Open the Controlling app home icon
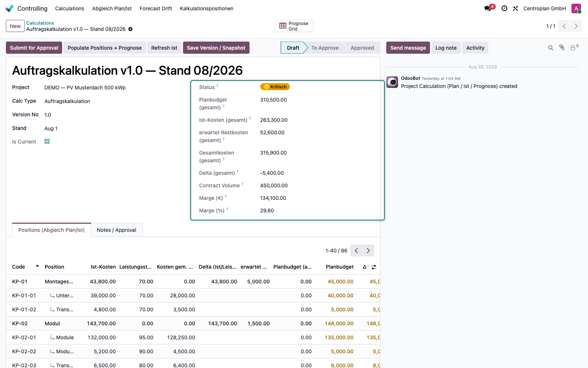The height and width of the screenshot is (368, 588). coord(10,8)
